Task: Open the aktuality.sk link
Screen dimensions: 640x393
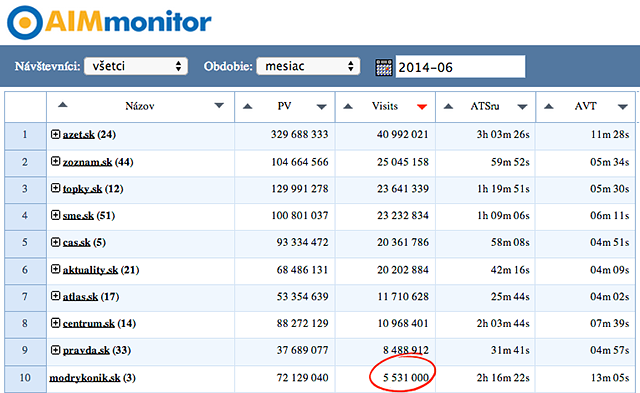Action: click(91, 270)
